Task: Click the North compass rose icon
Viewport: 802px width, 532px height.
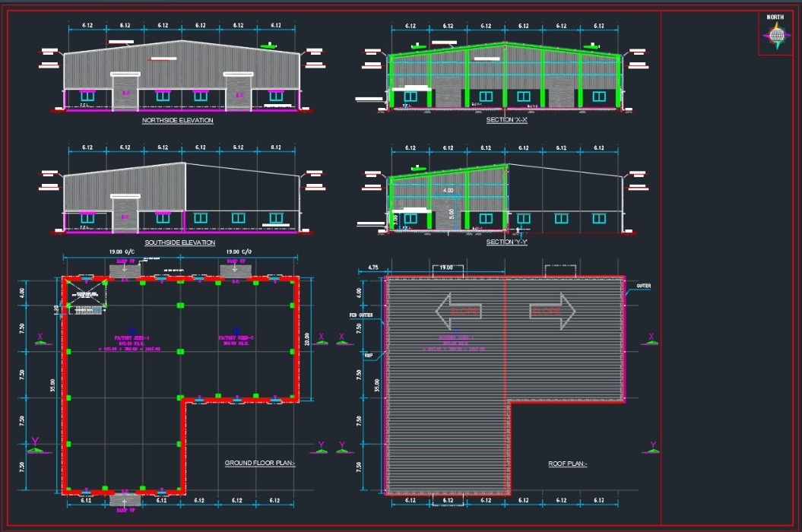Action: 776,35
